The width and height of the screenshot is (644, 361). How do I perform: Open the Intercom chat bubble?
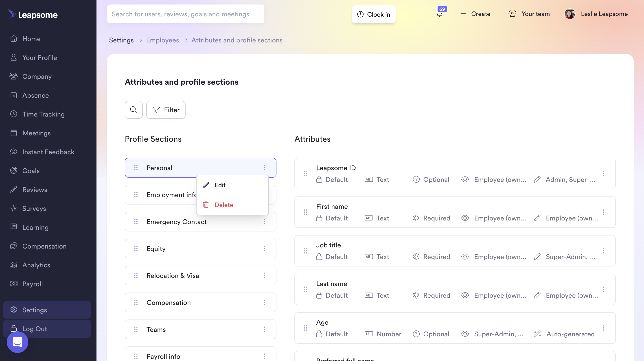(x=17, y=342)
